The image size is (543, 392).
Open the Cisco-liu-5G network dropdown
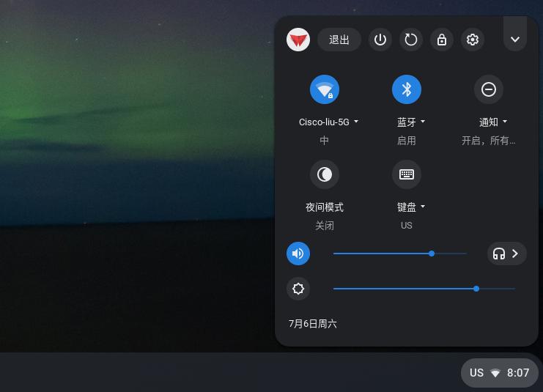(328, 122)
